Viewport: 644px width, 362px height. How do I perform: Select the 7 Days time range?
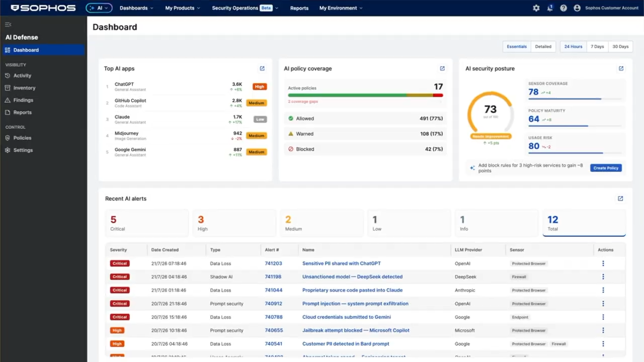[x=597, y=46]
